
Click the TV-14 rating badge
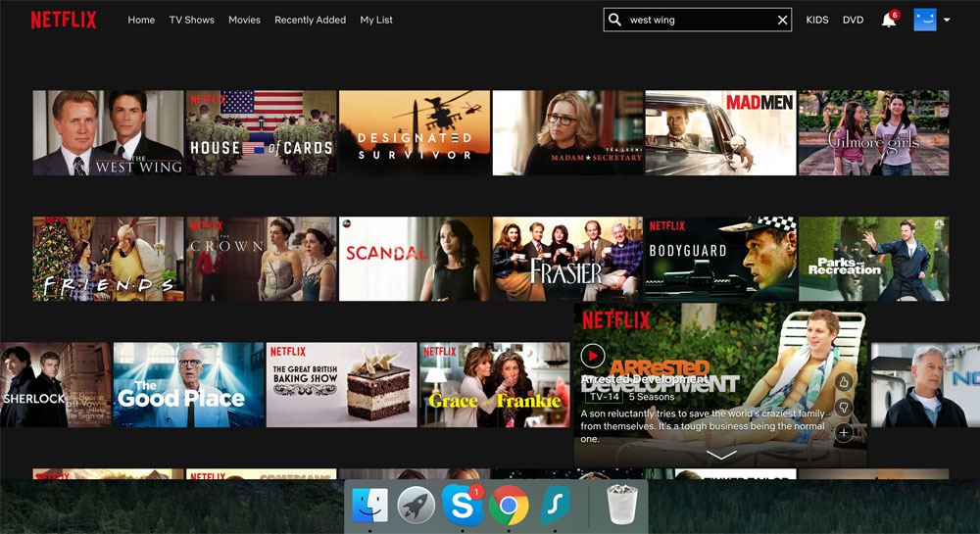(x=604, y=397)
